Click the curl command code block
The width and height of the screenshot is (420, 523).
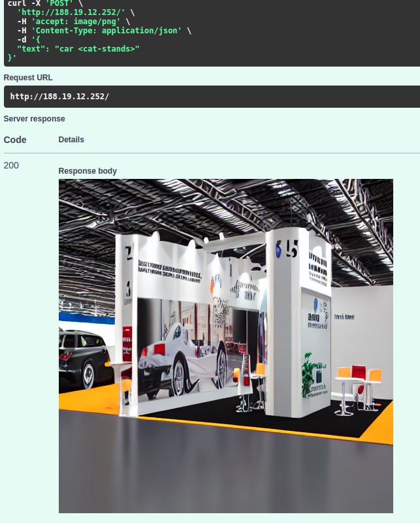(x=212, y=33)
